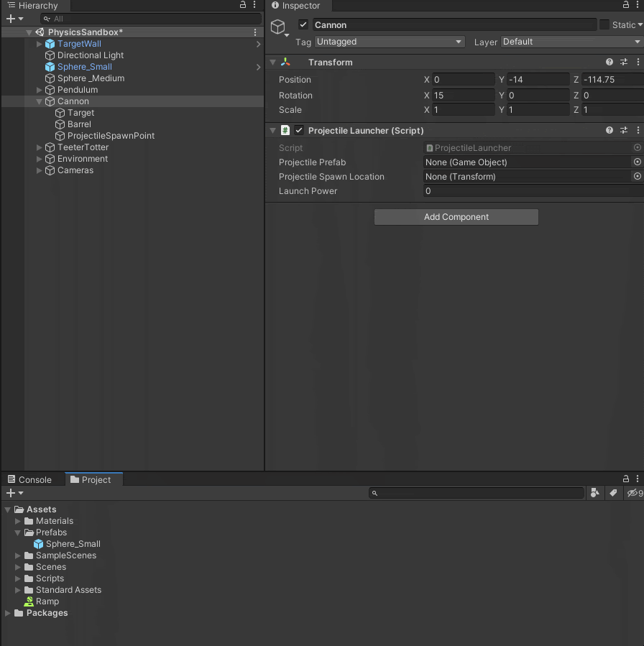This screenshot has width=644, height=646.
Task: Click the Launch Power input field
Action: 532,191
